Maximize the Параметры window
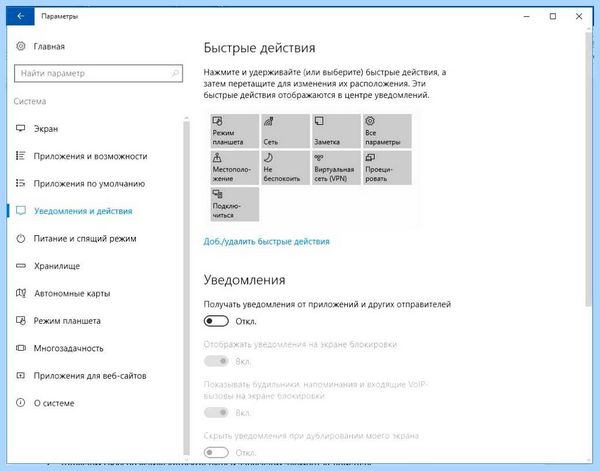Screen dimensions: 600x471 553,16
